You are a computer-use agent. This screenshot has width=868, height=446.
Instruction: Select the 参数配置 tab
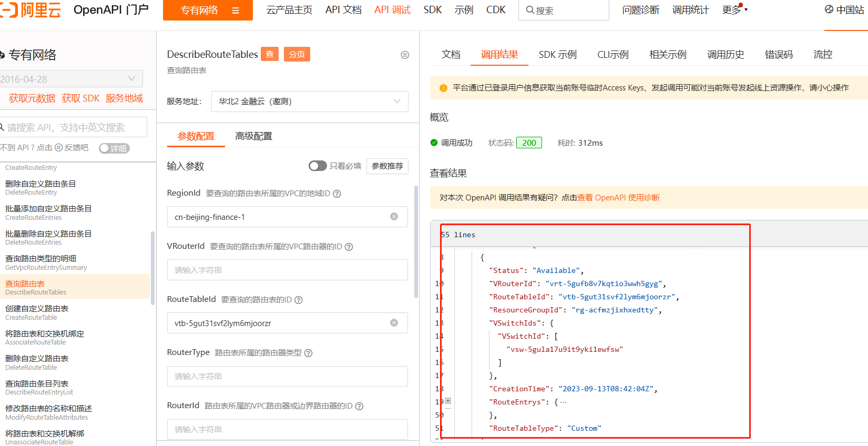[x=196, y=136]
